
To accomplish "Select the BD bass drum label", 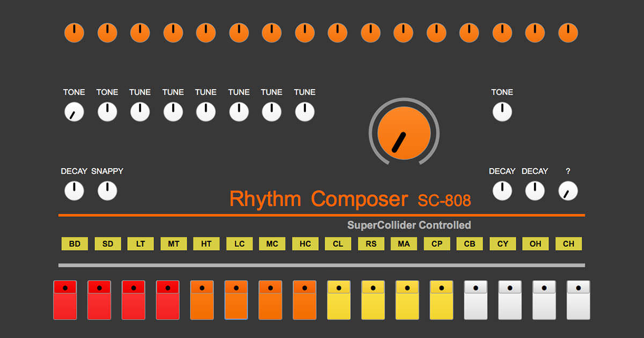I will point(75,244).
